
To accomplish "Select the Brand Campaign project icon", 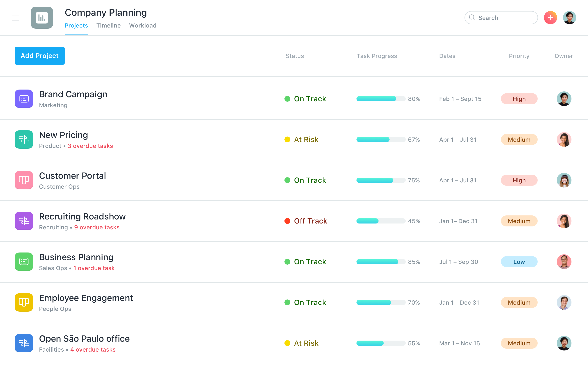I will click(24, 99).
